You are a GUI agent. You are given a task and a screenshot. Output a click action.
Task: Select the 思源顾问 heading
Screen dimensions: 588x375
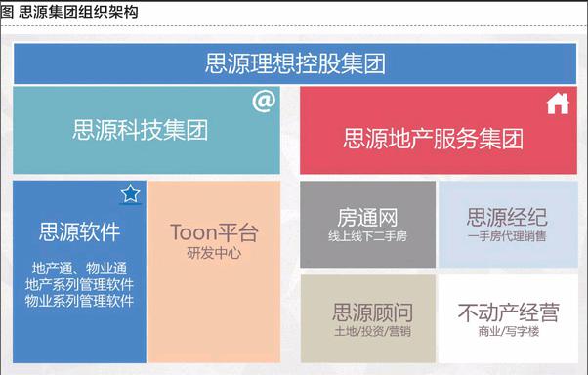click(x=373, y=312)
